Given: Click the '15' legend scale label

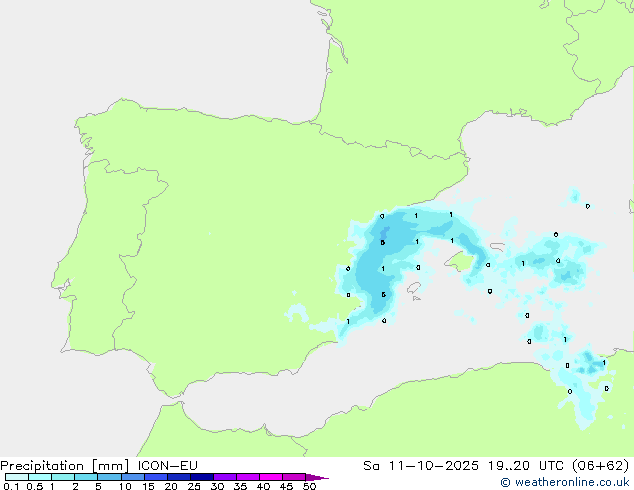Looking at the screenshot, I should tap(148, 486).
